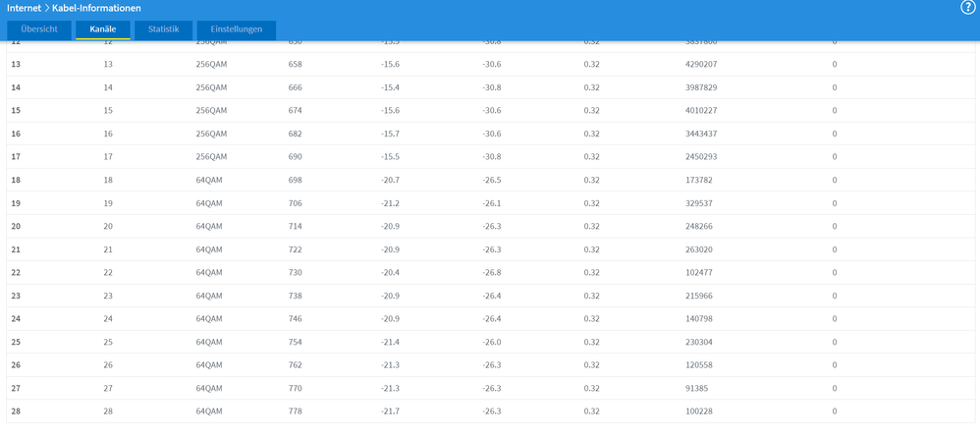This screenshot has width=980, height=437.
Task: Select value 100228 in channel 28 row
Action: 699,411
